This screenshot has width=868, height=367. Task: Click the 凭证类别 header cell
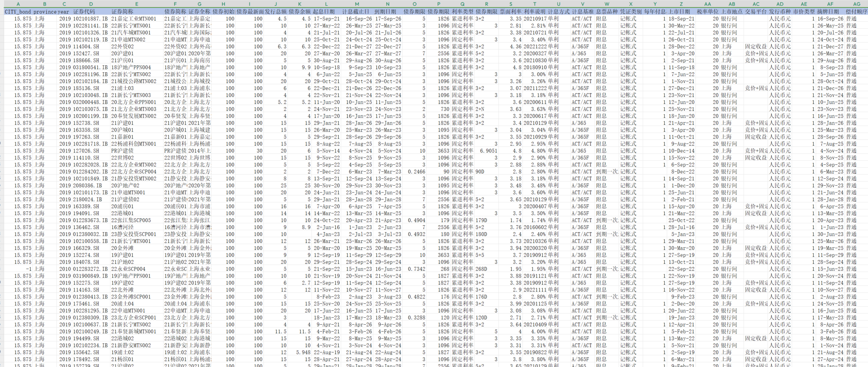[631, 12]
